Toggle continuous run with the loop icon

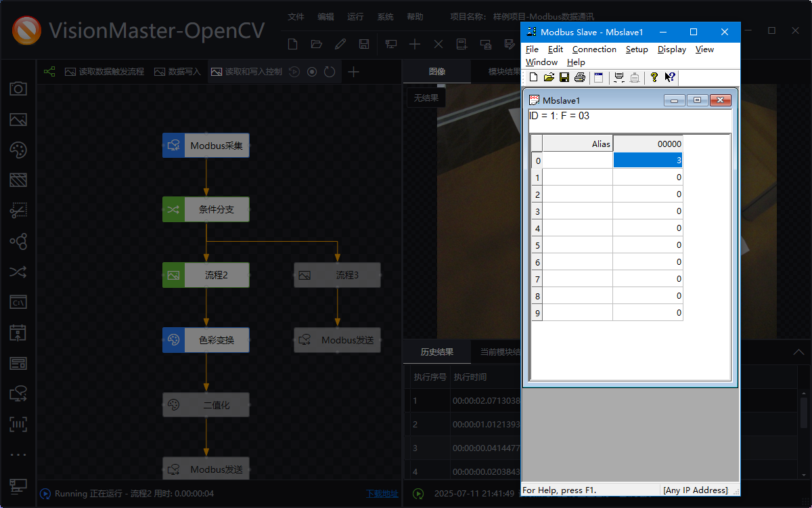(x=330, y=71)
